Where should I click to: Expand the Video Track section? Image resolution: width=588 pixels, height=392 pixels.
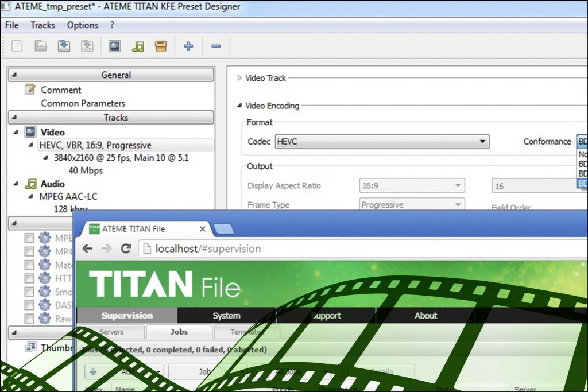click(239, 78)
